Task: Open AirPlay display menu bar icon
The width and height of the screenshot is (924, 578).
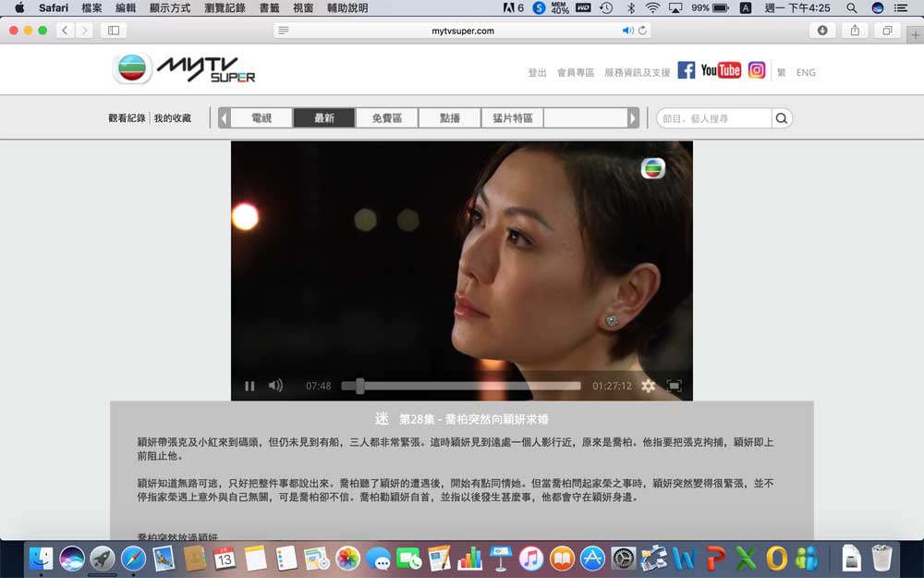Action: (675, 7)
